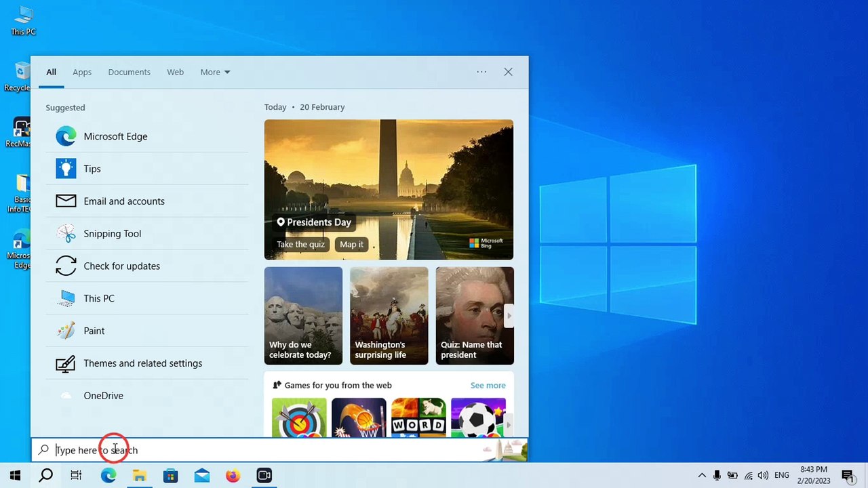The height and width of the screenshot is (488, 868).
Task: Launch the Snipping Tool suggestion
Action: [112, 234]
